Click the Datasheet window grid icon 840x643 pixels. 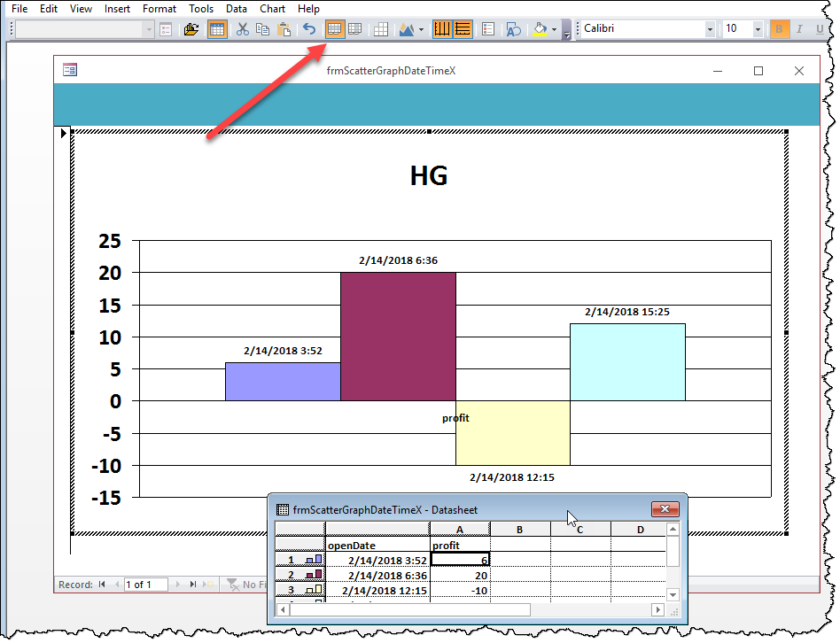click(x=283, y=509)
